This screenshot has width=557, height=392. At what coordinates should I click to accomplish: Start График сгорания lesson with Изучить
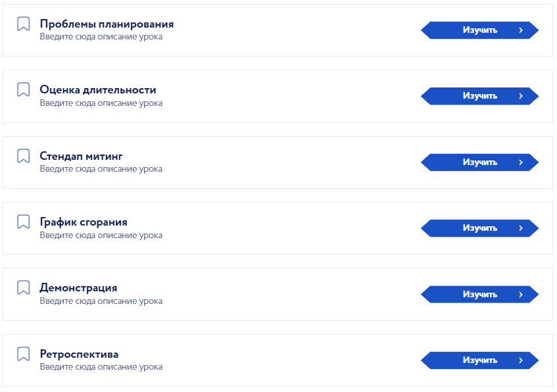tap(480, 228)
